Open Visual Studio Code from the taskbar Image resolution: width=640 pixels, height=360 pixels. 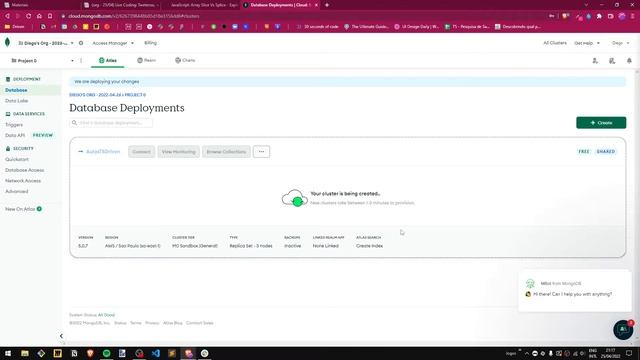pos(156,353)
